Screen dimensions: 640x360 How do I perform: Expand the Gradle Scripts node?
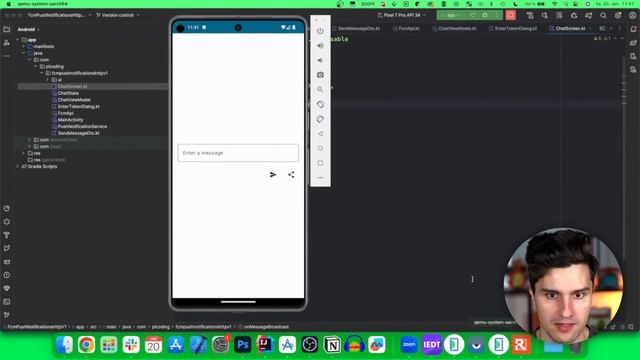tap(18, 167)
